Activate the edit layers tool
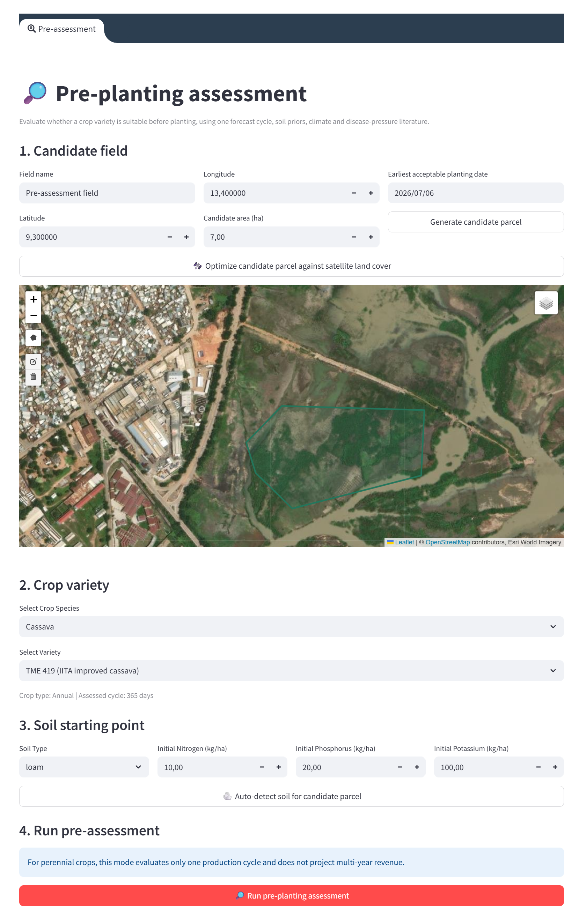579x924 pixels. [x=33, y=362]
